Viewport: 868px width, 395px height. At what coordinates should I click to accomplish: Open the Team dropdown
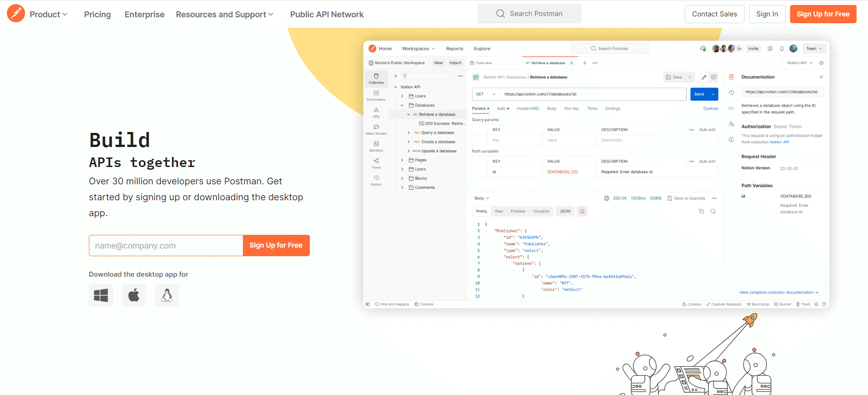(814, 49)
